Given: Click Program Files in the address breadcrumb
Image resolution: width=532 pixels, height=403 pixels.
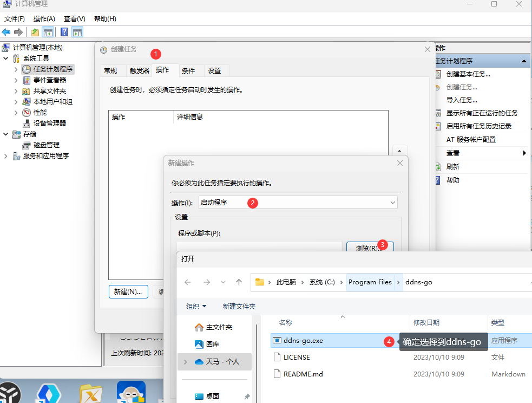Looking at the screenshot, I should click(370, 282).
